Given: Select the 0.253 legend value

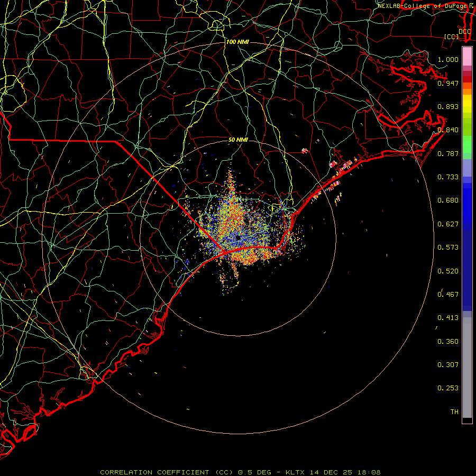Looking at the screenshot, I should 448,388.
